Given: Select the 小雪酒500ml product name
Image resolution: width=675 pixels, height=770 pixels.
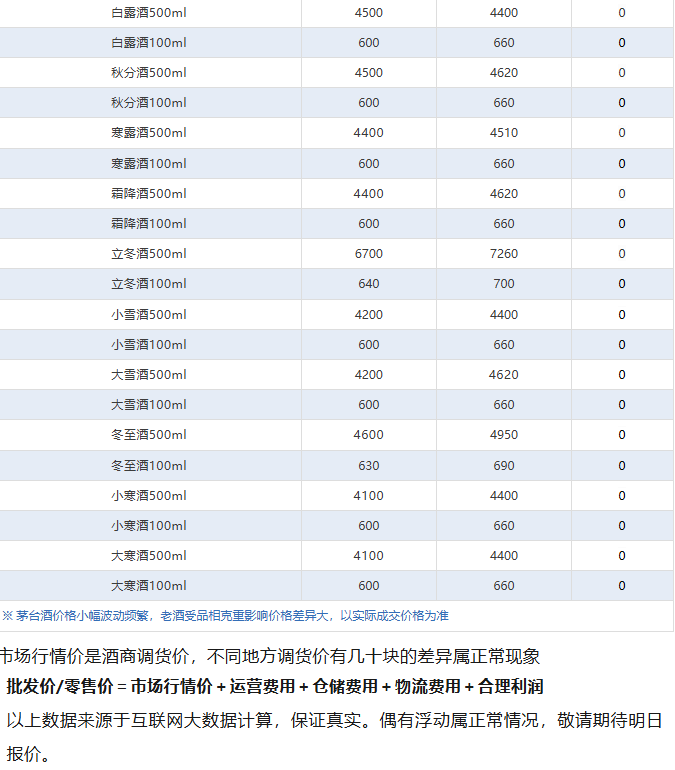Looking at the screenshot, I should pyautogui.click(x=149, y=314).
